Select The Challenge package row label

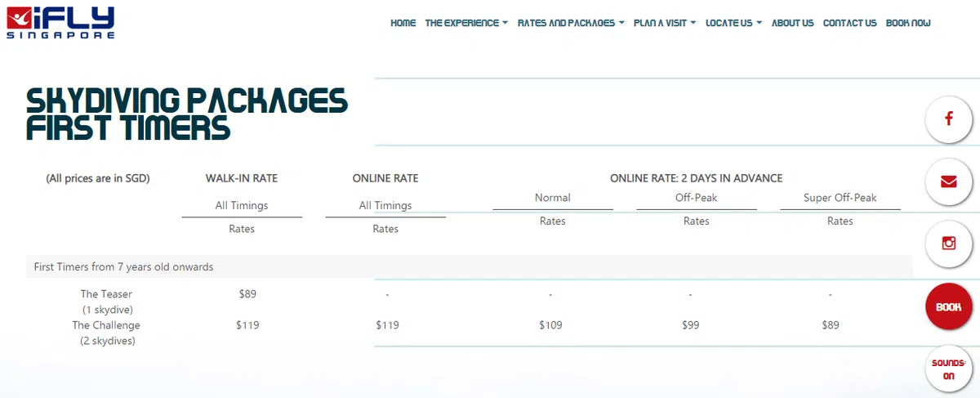[106, 325]
